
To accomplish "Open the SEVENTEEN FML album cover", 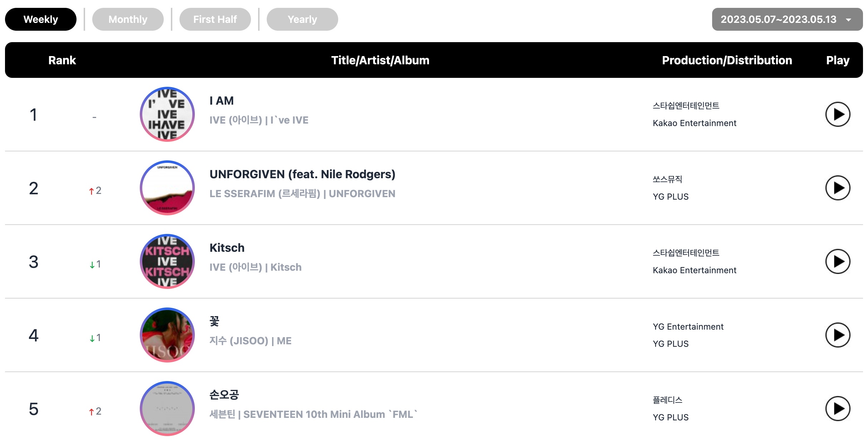I will pyautogui.click(x=167, y=409).
